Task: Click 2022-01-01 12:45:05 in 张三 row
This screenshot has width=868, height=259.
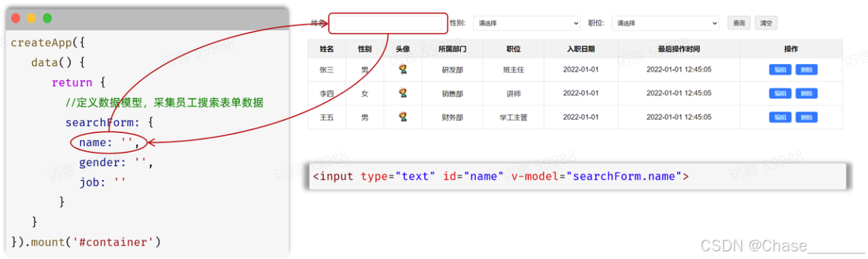Action: (679, 70)
